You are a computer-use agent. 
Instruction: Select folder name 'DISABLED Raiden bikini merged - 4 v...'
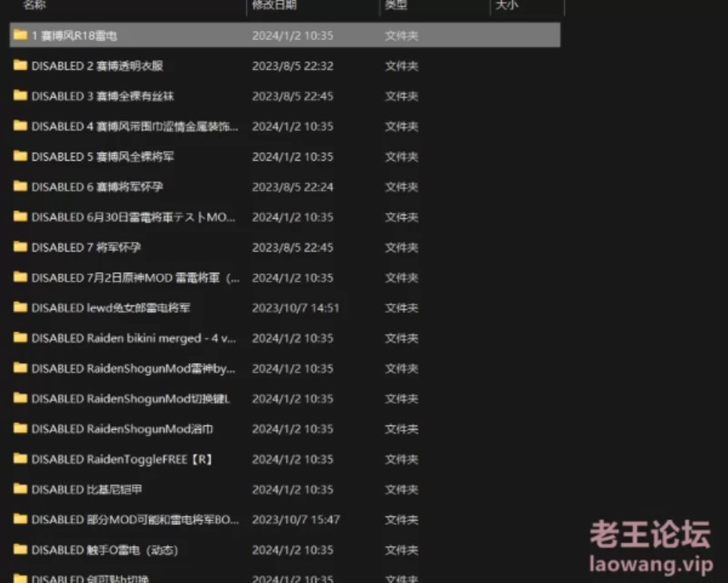click(x=133, y=338)
